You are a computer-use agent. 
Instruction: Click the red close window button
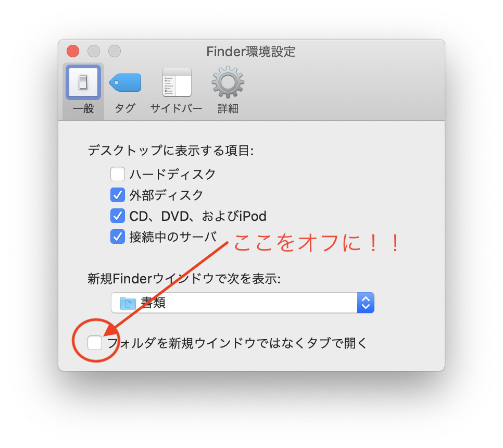[73, 51]
